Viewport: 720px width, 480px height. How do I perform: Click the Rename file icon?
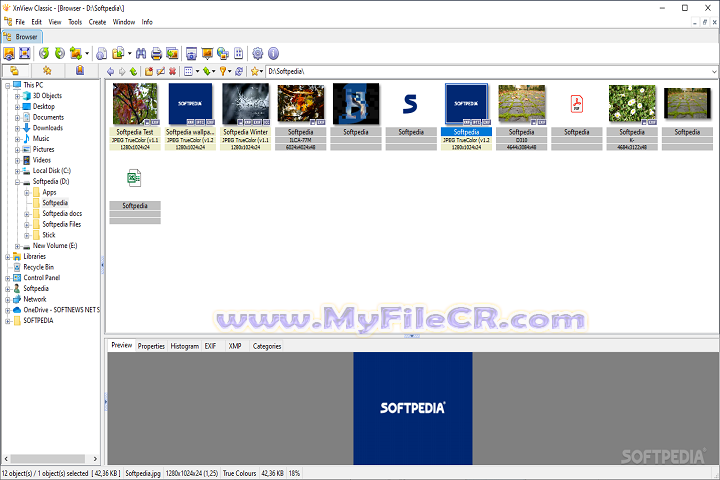(160, 71)
